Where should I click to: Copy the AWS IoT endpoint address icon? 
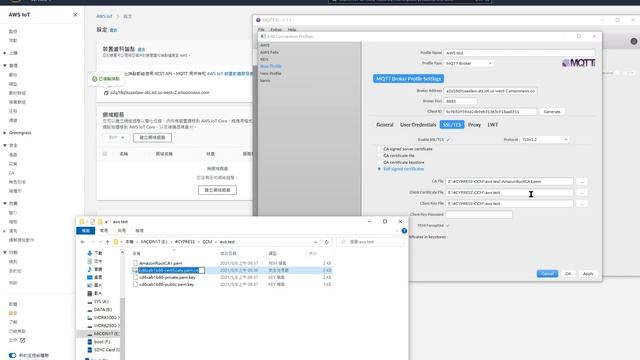[106, 93]
